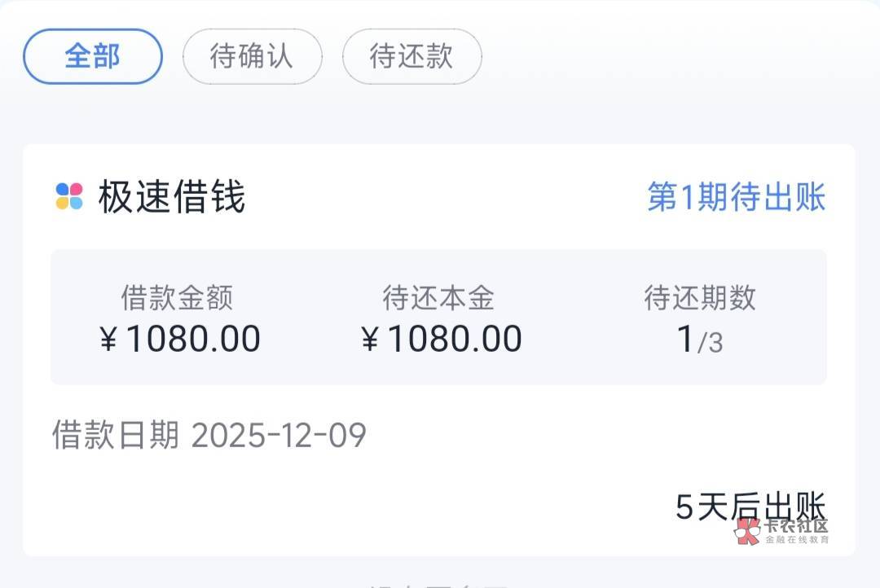This screenshot has width=880, height=588.
Task: Tap the 卡农社区 watermark text
Action: pyautogui.click(x=795, y=526)
